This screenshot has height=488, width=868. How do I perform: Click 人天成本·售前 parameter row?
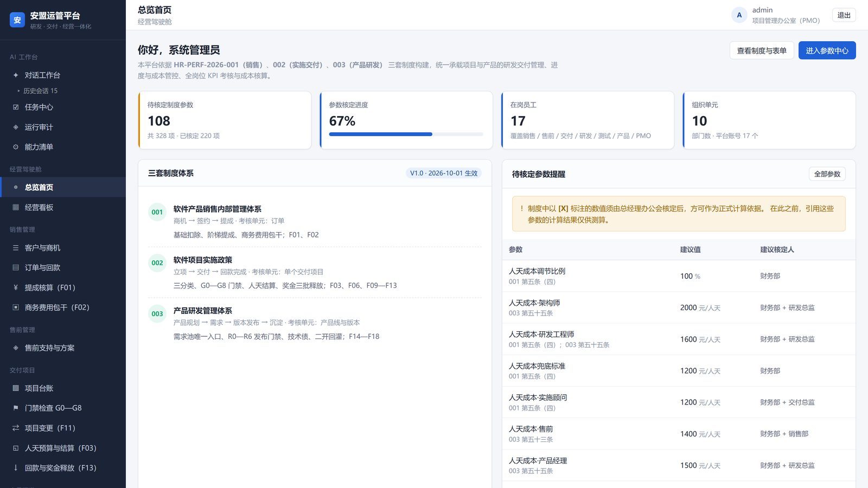[679, 434]
